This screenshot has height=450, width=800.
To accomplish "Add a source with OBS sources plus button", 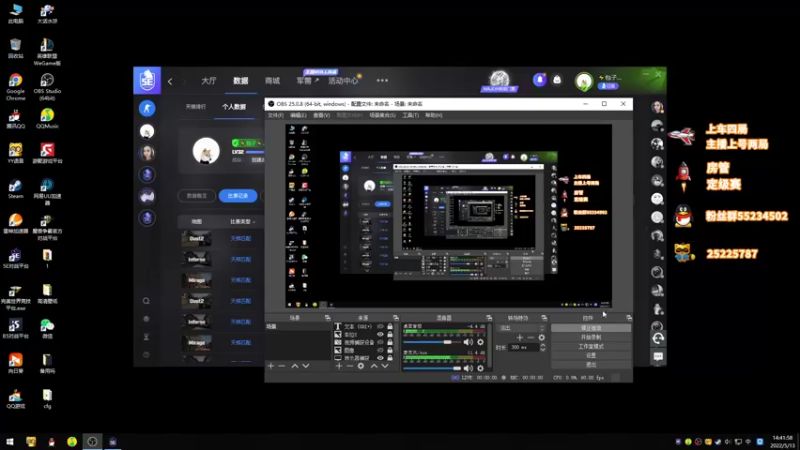I will [339, 366].
